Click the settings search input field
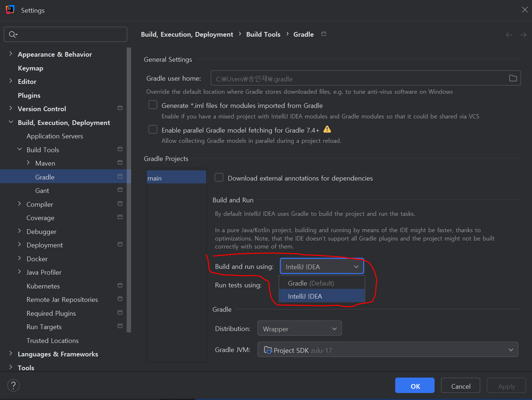Image resolution: width=532 pixels, height=400 pixels. [65, 35]
